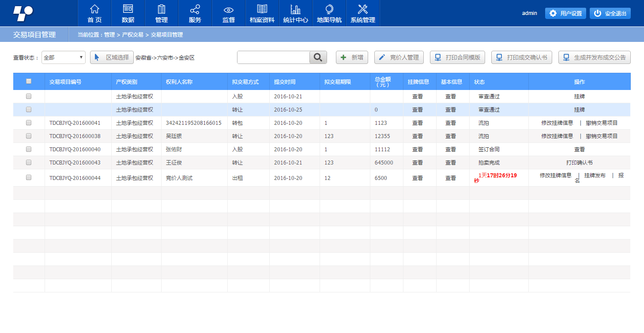Check the TDCBJYQ-201600043 row checkbox
Viewport: 644px width, 333px height.
click(x=29, y=162)
